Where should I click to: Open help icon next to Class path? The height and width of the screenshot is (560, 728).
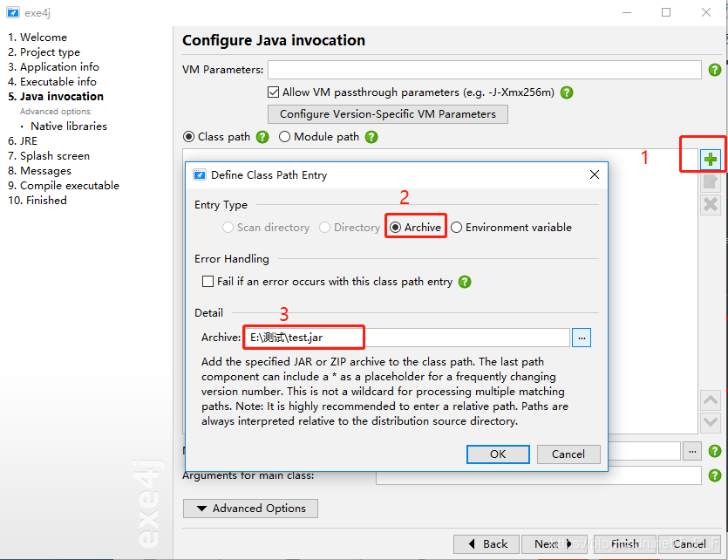262,137
